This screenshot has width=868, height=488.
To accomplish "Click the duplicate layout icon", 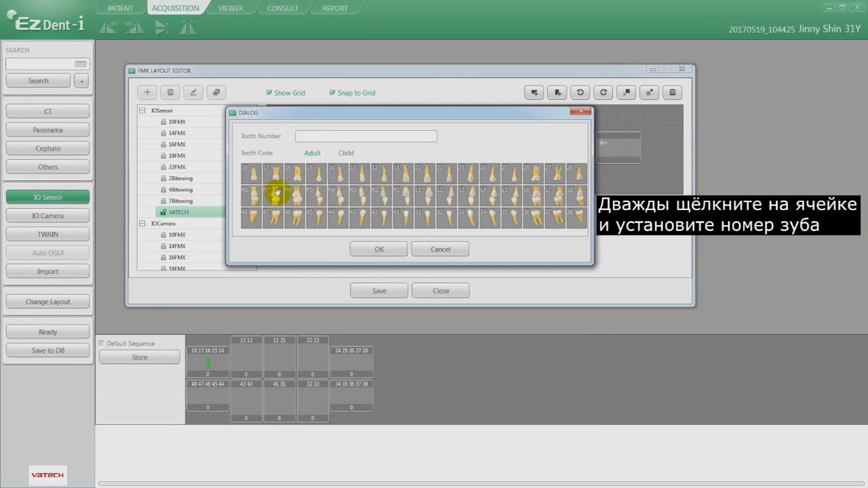I will click(x=216, y=92).
